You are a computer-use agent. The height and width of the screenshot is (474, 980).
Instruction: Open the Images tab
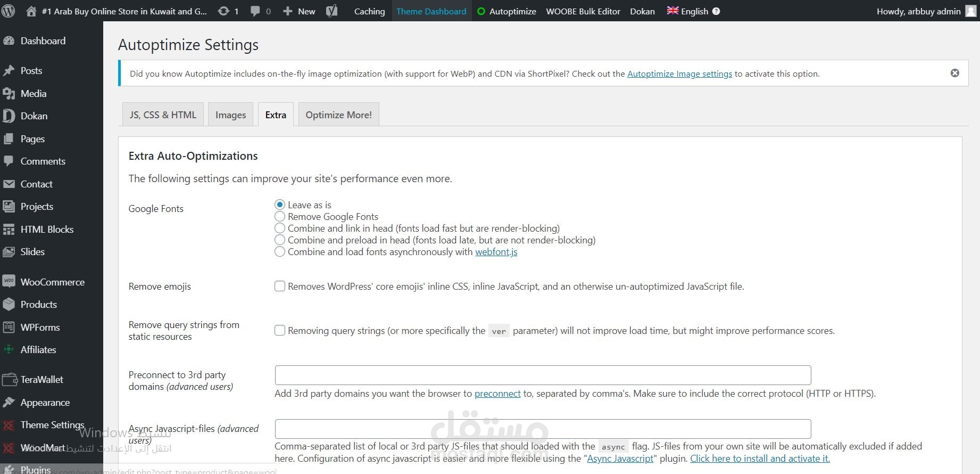pyautogui.click(x=230, y=115)
